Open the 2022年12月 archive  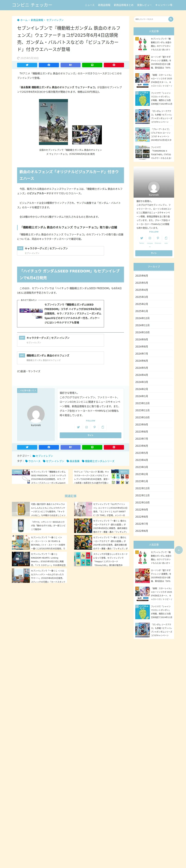[142, 488]
